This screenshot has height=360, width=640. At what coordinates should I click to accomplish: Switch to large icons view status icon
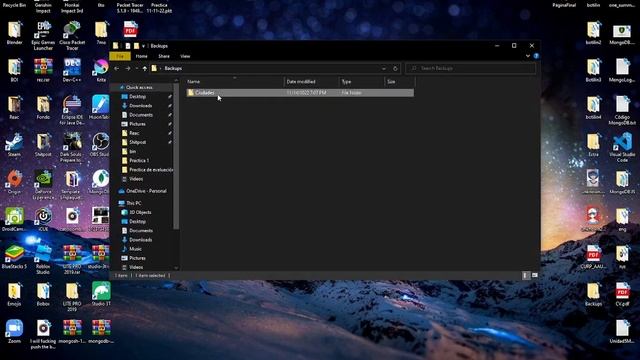pyautogui.click(x=534, y=276)
